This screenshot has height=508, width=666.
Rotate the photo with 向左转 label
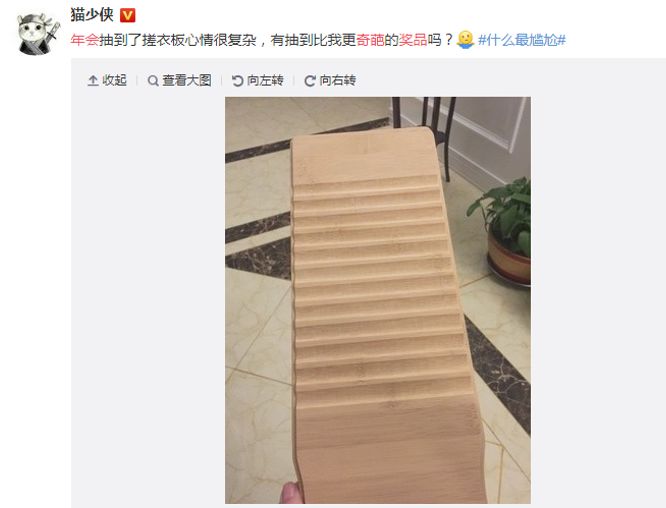(265, 80)
